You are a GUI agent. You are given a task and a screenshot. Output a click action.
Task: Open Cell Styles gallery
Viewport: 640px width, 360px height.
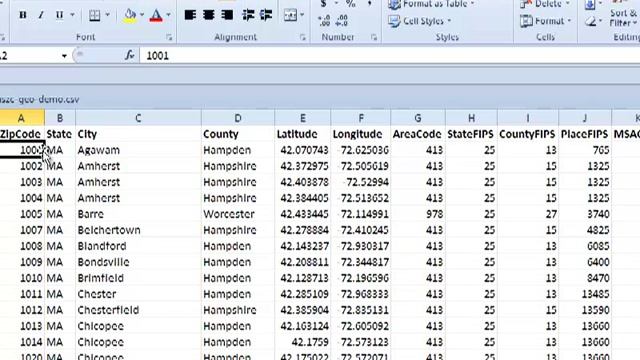coord(420,21)
